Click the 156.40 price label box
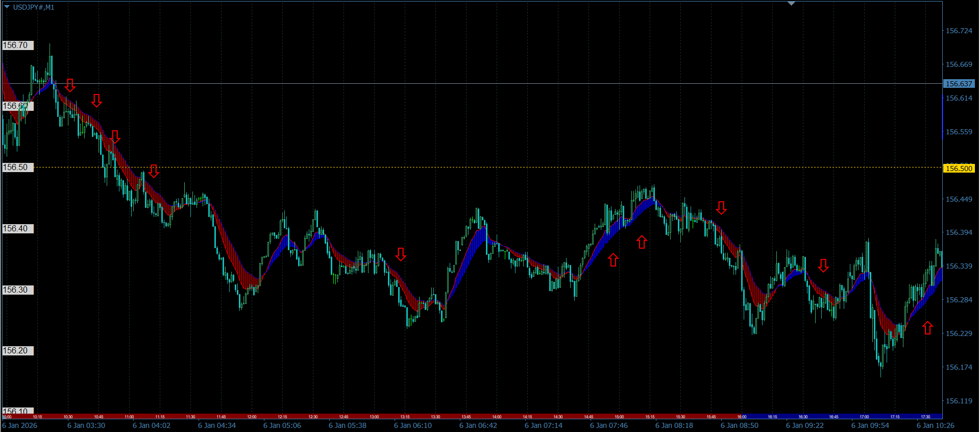 18,229
